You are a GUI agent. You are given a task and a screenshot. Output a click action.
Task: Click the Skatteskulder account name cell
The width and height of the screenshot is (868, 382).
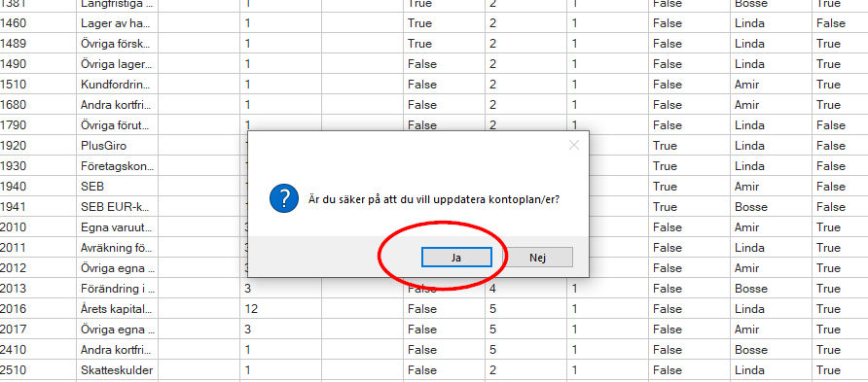pyautogui.click(x=117, y=370)
